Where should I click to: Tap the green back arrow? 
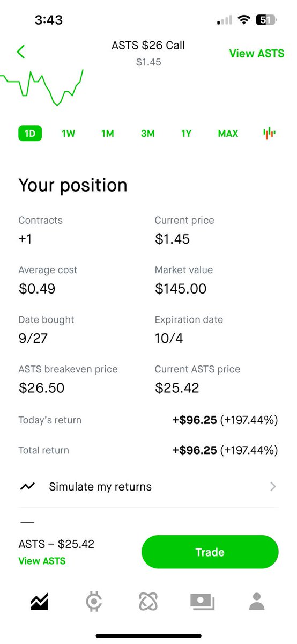pos(21,52)
